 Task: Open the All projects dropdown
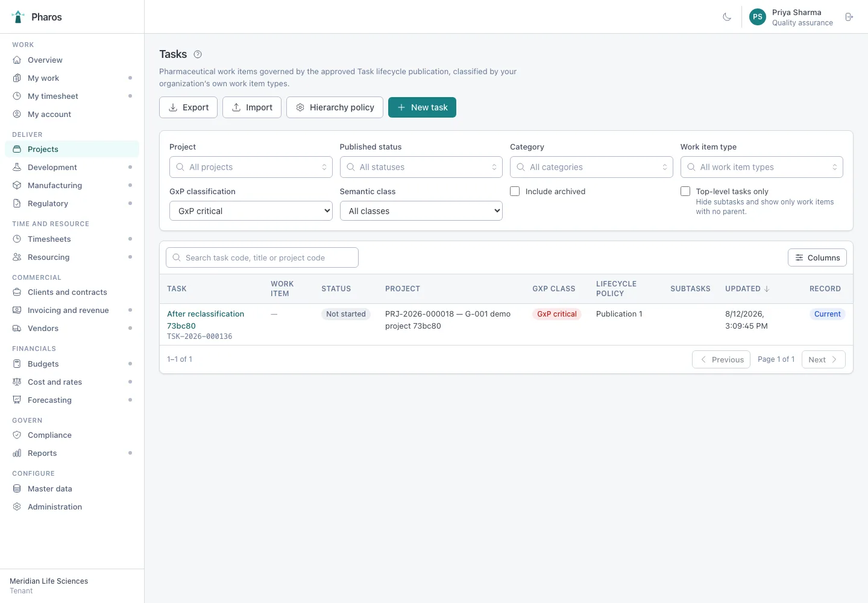pos(251,167)
